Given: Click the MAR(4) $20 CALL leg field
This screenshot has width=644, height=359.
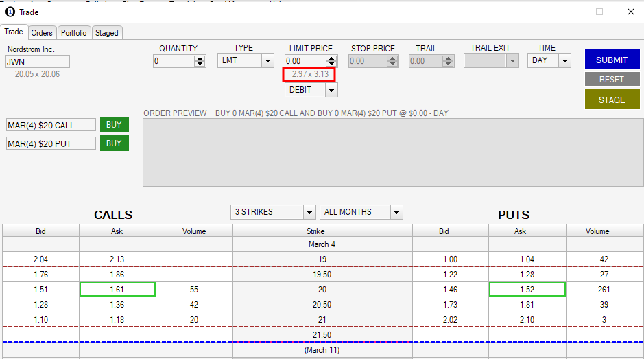Looking at the screenshot, I should pyautogui.click(x=51, y=125).
